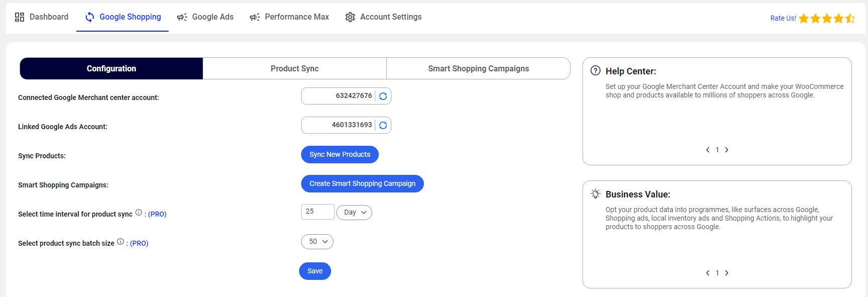Select page 1 in Business Value pager
The height and width of the screenshot is (297, 868).
(x=717, y=273)
